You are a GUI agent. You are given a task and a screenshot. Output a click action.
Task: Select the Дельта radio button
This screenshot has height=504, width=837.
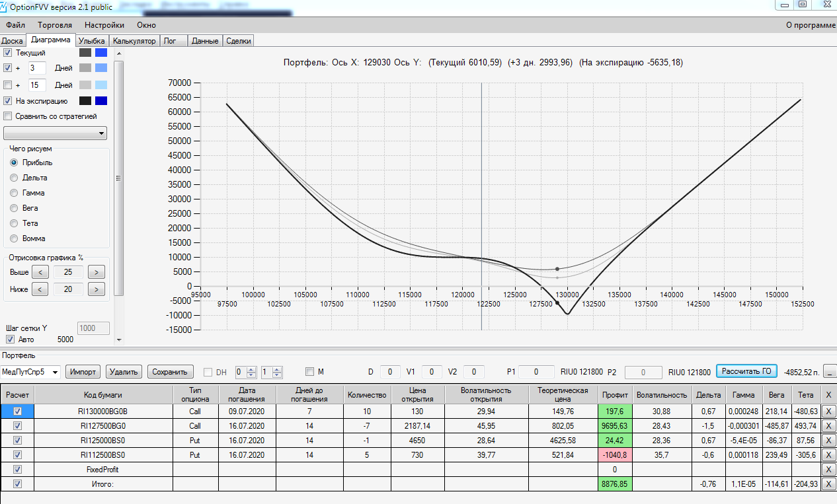click(14, 178)
